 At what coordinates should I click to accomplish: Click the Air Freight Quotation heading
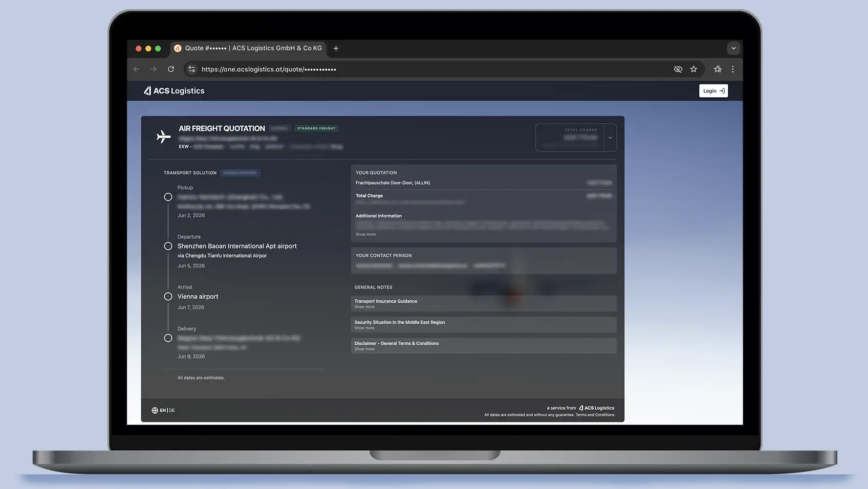click(222, 129)
